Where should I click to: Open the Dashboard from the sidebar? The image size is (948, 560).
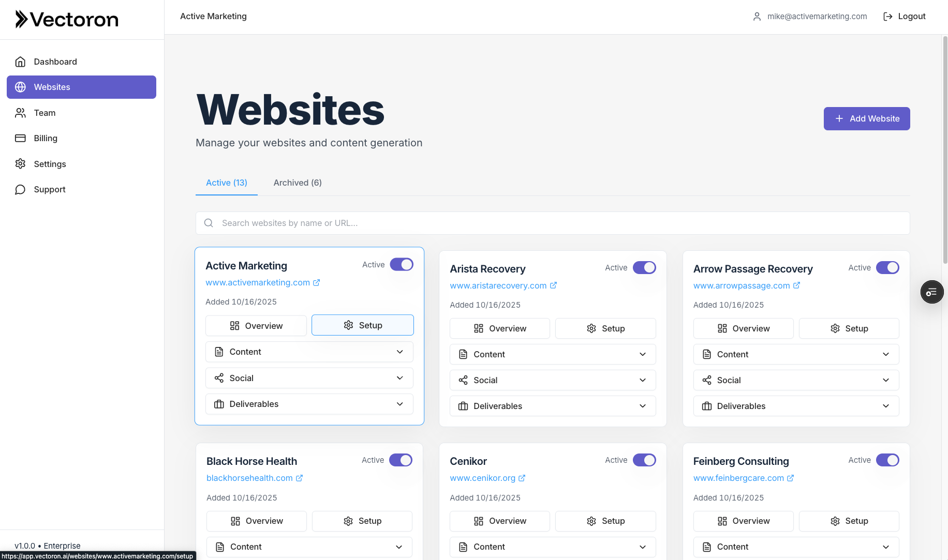(55, 62)
